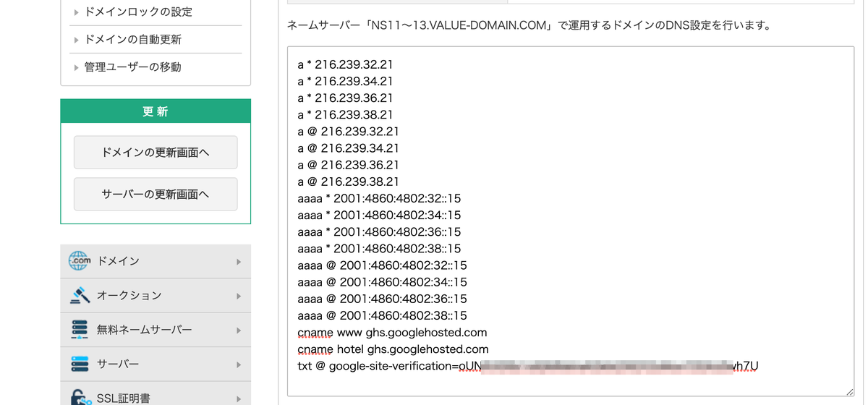Click the arrow beside 管理ユーザーの移動
The width and height of the screenshot is (868, 405).
click(77, 67)
